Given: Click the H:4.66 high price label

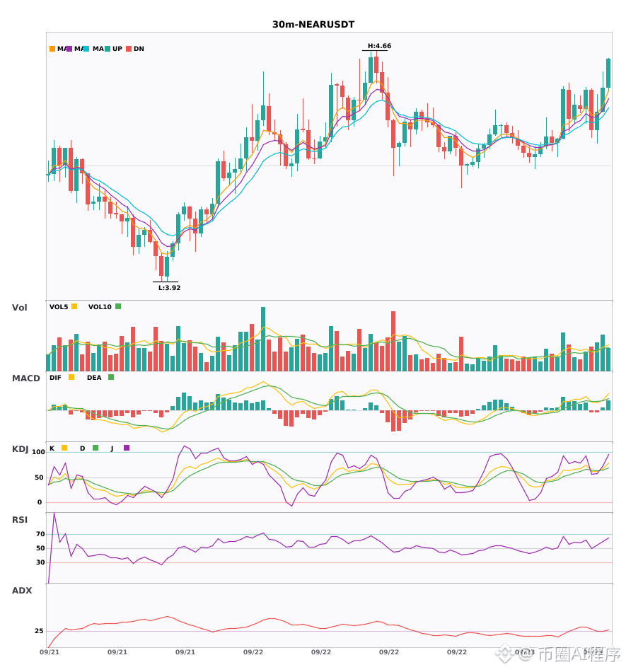Looking at the screenshot, I should pos(379,46).
